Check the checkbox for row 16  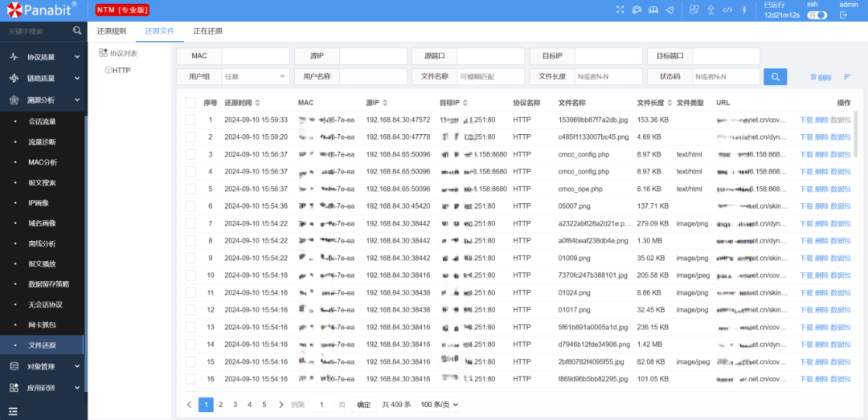pos(190,379)
